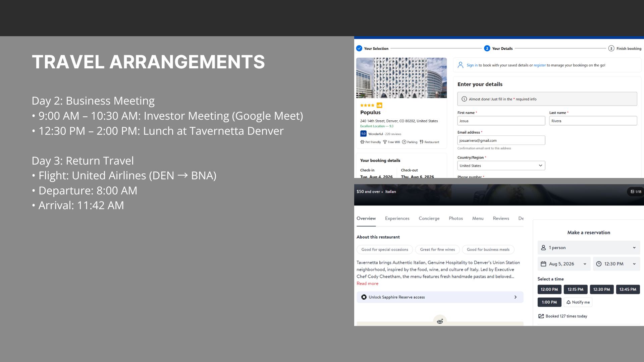Click the First name field containing Josua
The width and height of the screenshot is (644, 362).
(x=501, y=121)
